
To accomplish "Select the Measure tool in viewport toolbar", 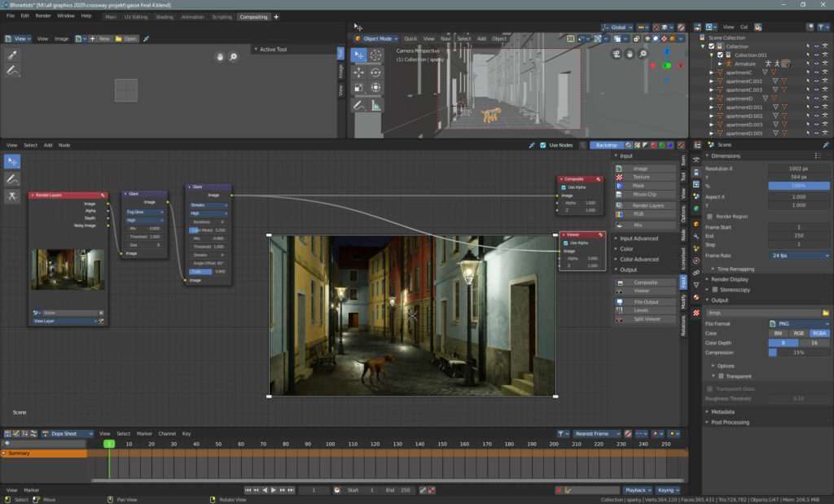I will [x=375, y=105].
